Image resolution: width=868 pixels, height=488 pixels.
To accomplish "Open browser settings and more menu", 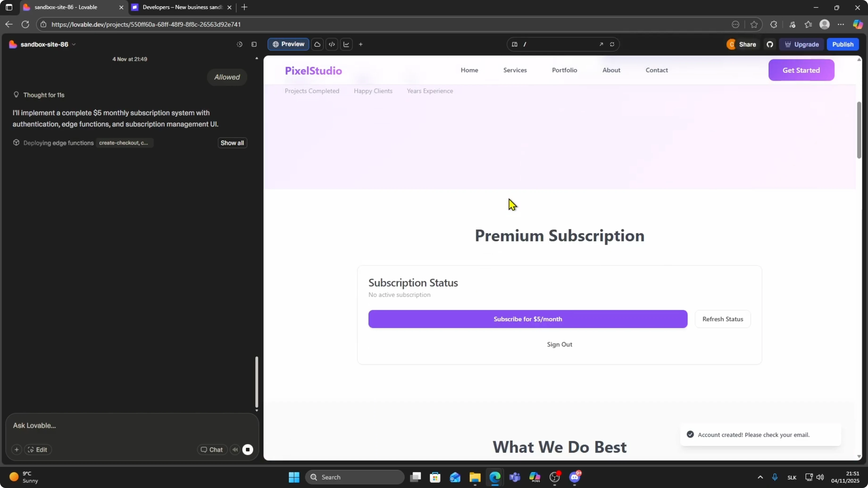I will pos(841,24).
